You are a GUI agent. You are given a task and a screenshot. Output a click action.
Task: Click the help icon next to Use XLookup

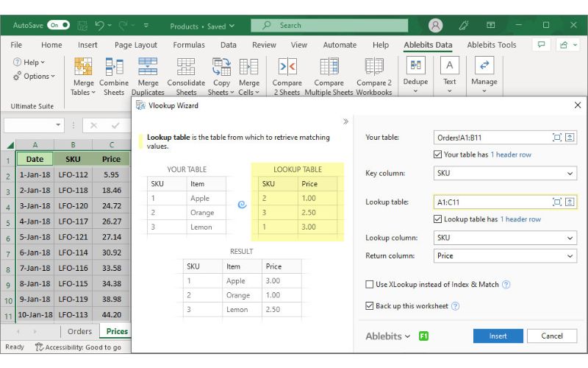pyautogui.click(x=506, y=285)
